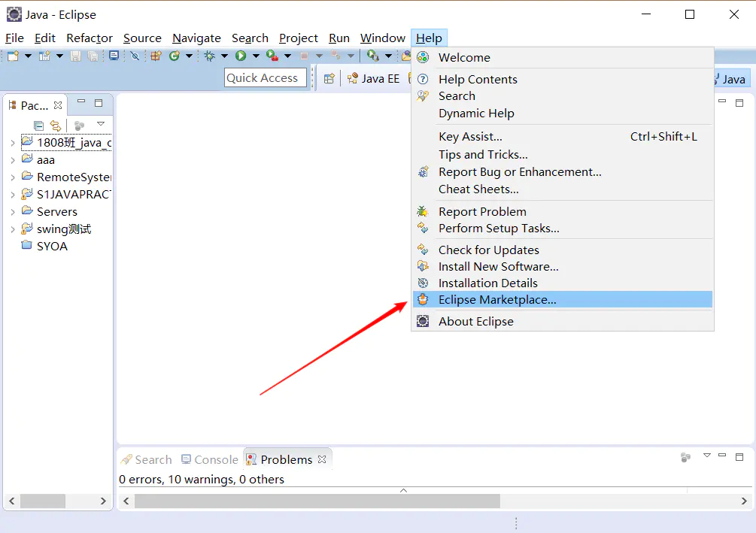This screenshot has width=756, height=533.
Task: Minimize the editor area
Action: [721, 101]
